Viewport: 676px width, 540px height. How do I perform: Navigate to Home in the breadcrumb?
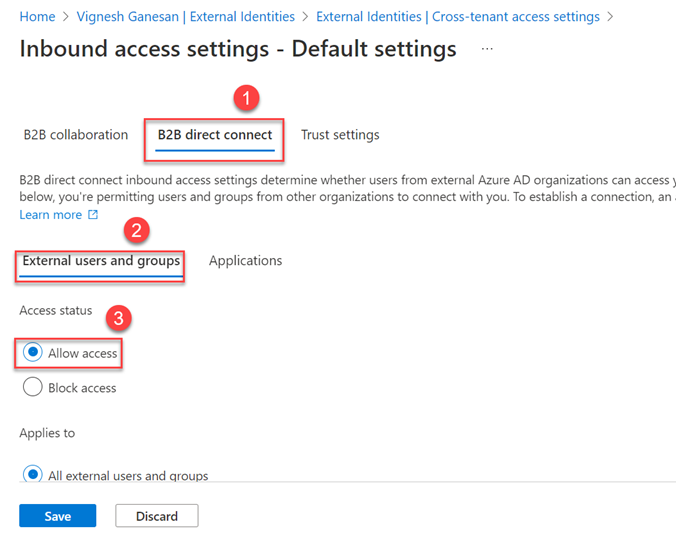37,17
